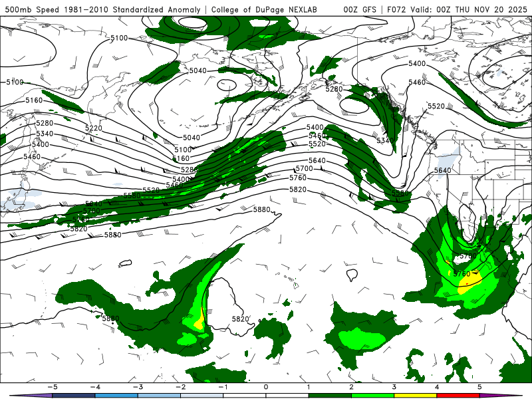Select the yellow 3 to 4 legend segment
The height and width of the screenshot is (399, 532).
coord(415,396)
